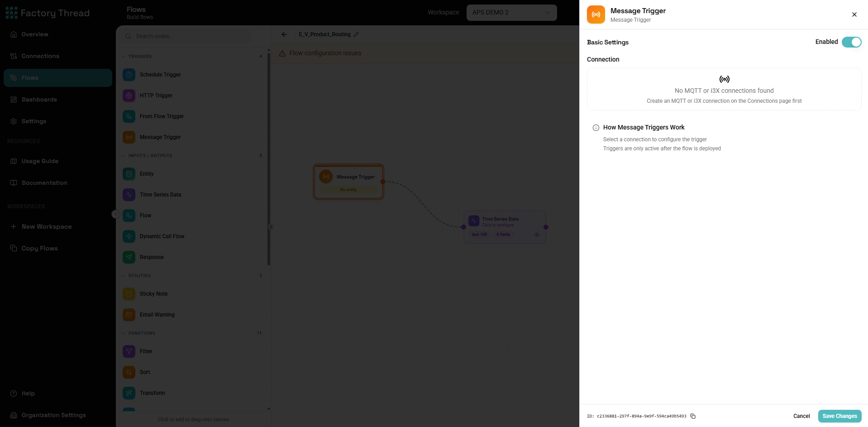868x427 pixels.
Task: Click the 'Click to configure' text on canvas node
Action: 498,225
